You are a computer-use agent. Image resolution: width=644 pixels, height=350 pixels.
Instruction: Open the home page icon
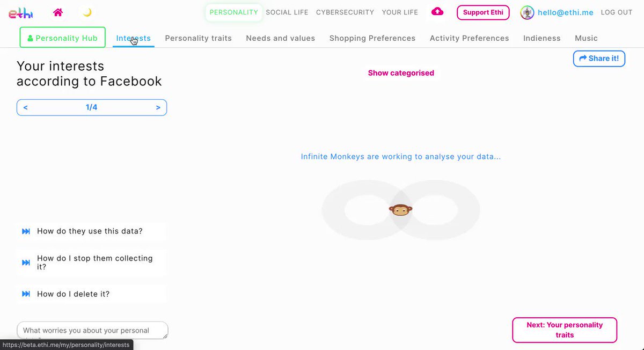point(58,12)
